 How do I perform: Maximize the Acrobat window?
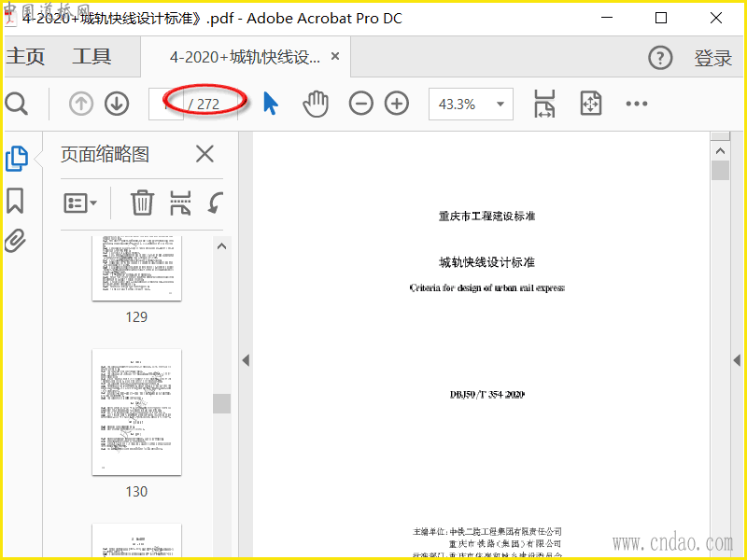tap(661, 18)
